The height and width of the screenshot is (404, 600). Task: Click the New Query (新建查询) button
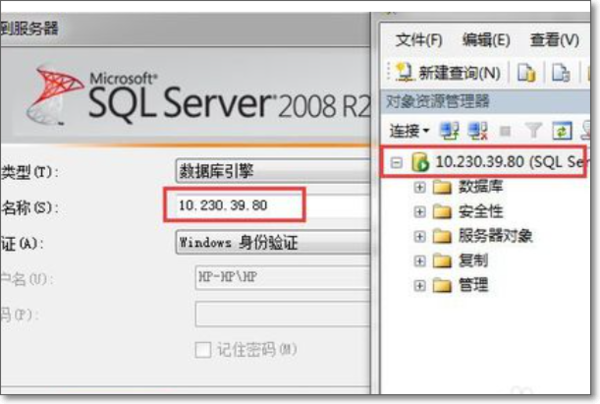(448, 72)
